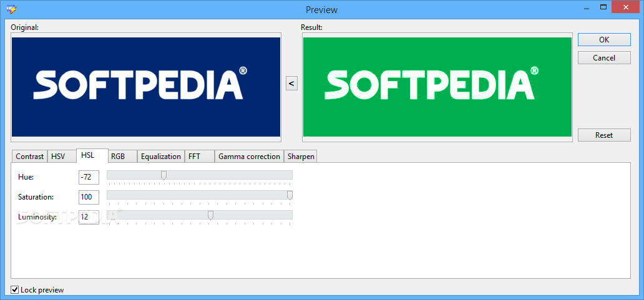Click the Luminosity slider thumb

[x=210, y=215]
